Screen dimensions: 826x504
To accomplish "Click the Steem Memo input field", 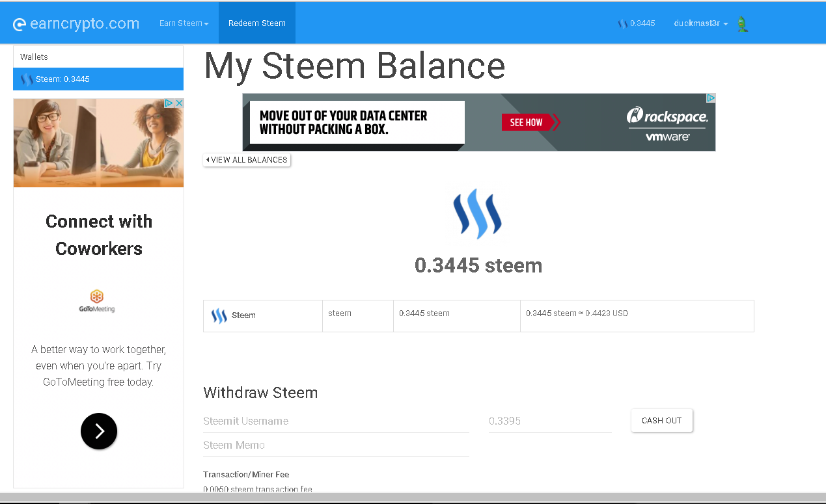I will (x=336, y=445).
